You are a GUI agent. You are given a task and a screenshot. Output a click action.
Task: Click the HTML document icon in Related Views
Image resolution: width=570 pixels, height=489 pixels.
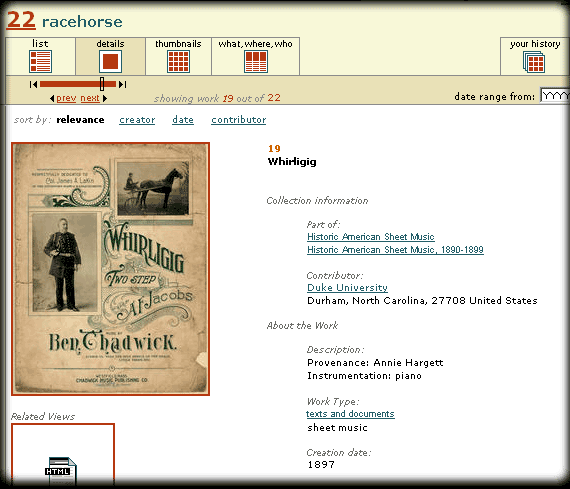click(61, 471)
